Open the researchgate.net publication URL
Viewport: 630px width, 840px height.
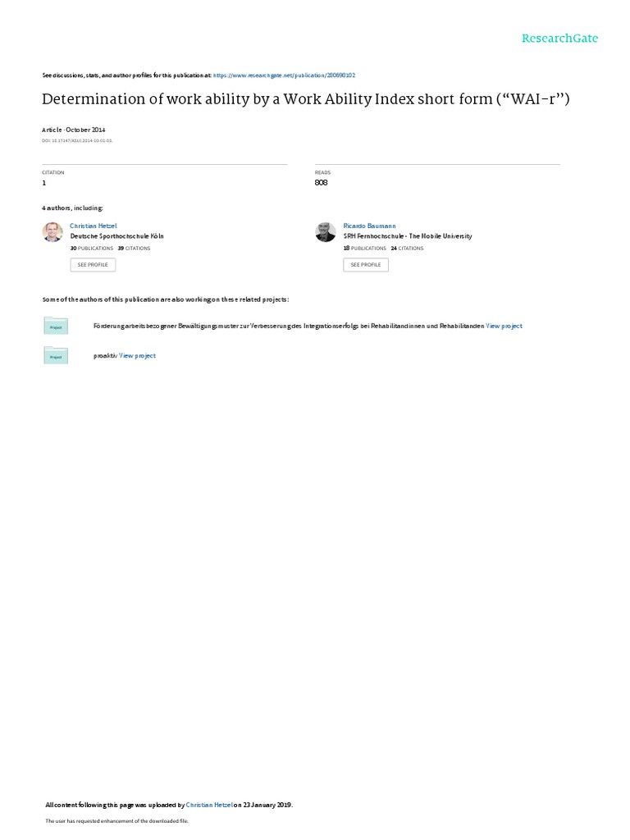tap(284, 75)
